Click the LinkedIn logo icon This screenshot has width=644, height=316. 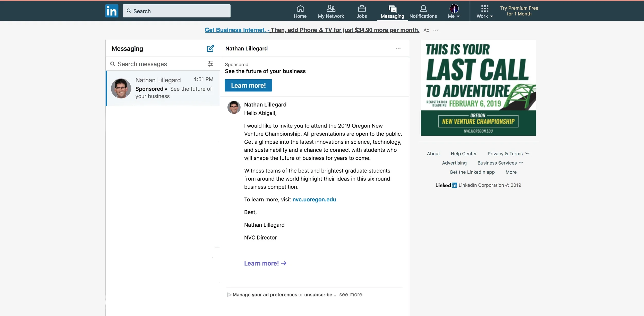point(112,11)
